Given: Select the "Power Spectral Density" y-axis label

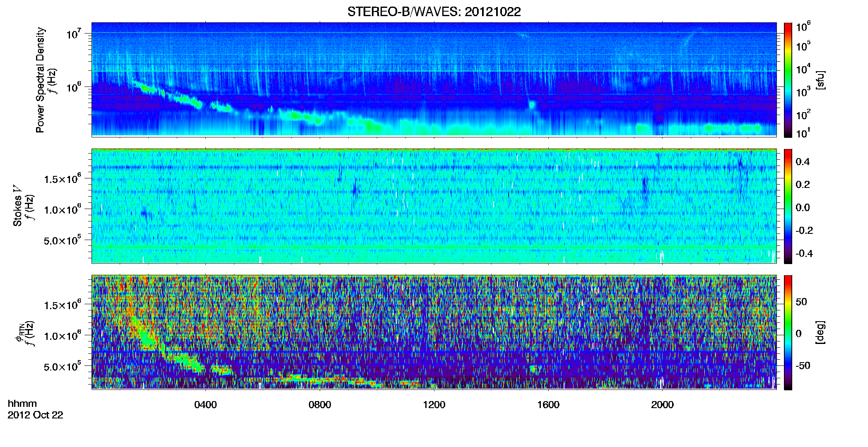Looking at the screenshot, I should 40,80.
